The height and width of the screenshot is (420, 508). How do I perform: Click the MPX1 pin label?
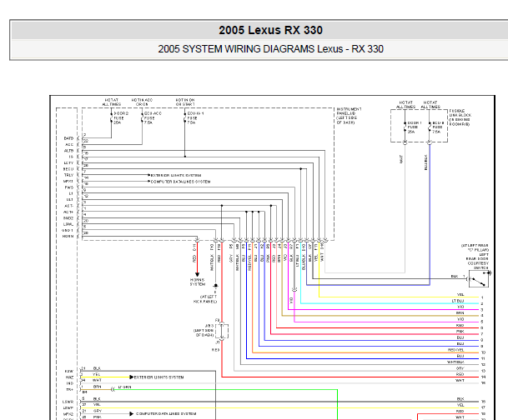[x=68, y=181]
